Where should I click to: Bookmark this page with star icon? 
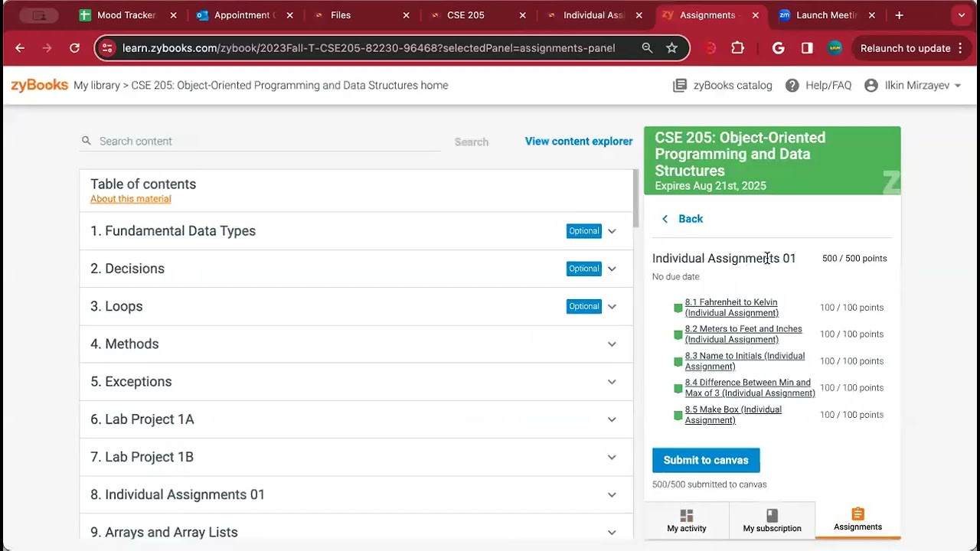(671, 48)
